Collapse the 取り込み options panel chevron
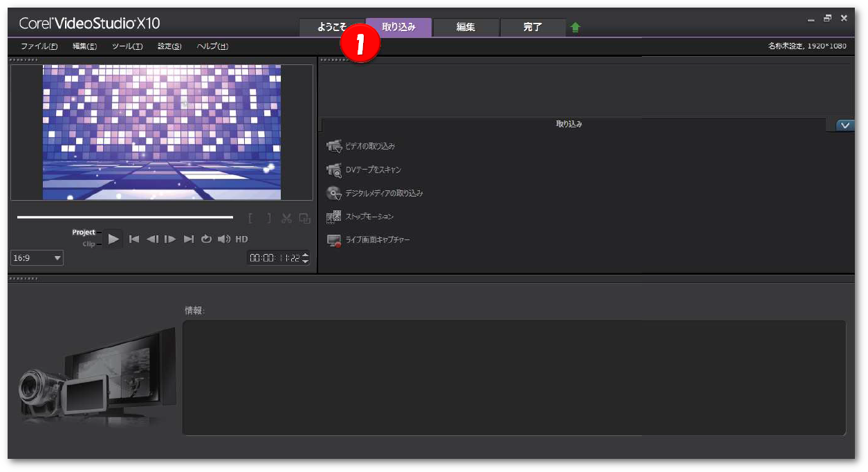Image resolution: width=868 pixels, height=472 pixels. 845,125
